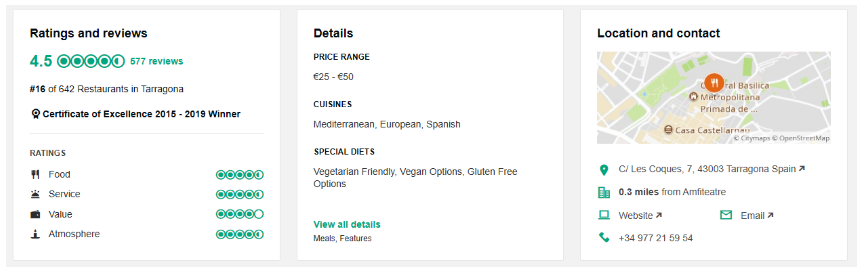Click the Food fork-and-knife rating icon
The height and width of the screenshot is (276, 868).
click(x=35, y=174)
